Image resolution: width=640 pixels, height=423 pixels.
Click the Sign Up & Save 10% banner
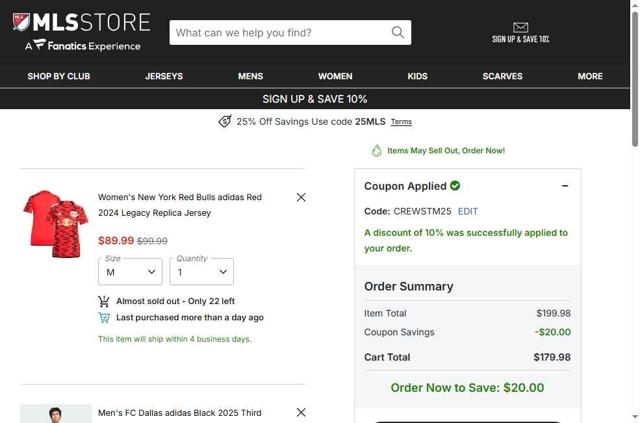point(315,99)
